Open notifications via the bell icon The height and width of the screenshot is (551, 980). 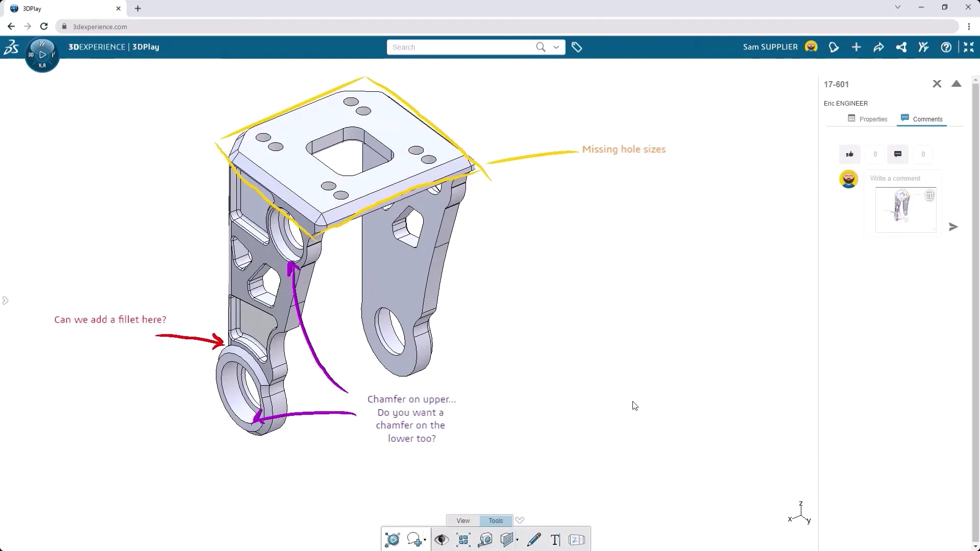[834, 47]
